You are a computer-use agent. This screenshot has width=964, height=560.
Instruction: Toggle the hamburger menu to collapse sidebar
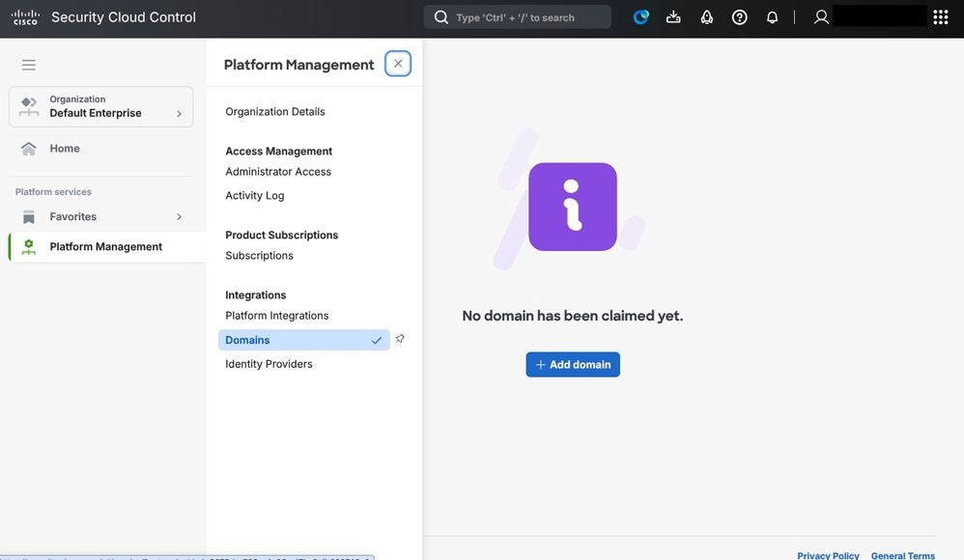[x=28, y=64]
